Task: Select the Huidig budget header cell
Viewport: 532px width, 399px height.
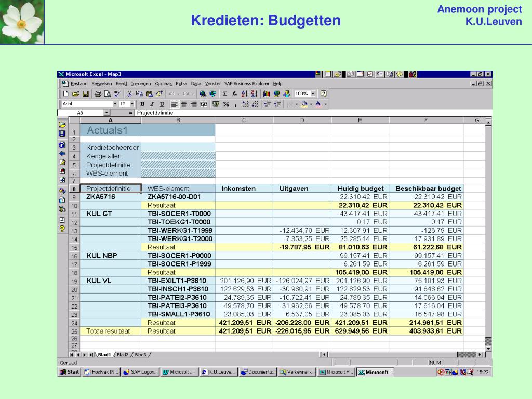Action: (x=360, y=189)
